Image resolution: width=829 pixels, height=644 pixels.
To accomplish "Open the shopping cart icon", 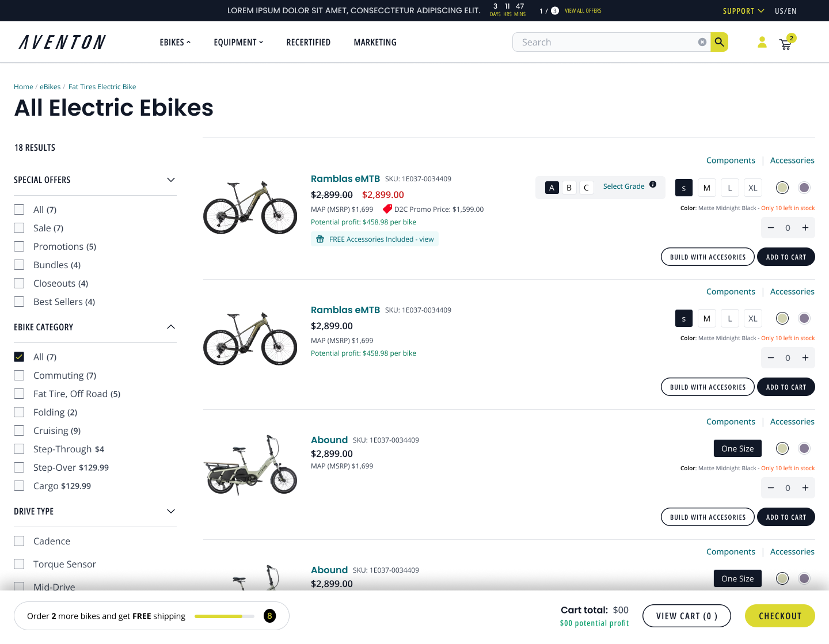I will (x=785, y=44).
